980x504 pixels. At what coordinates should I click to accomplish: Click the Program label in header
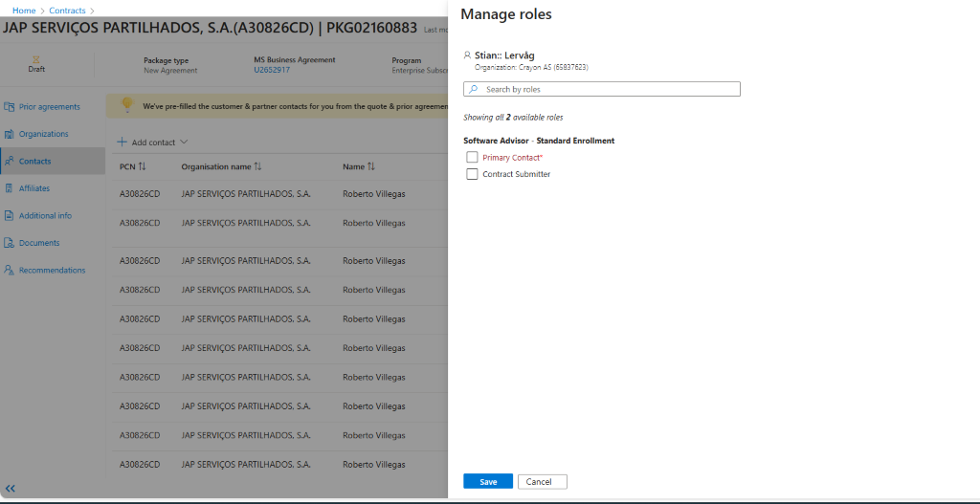point(406,60)
